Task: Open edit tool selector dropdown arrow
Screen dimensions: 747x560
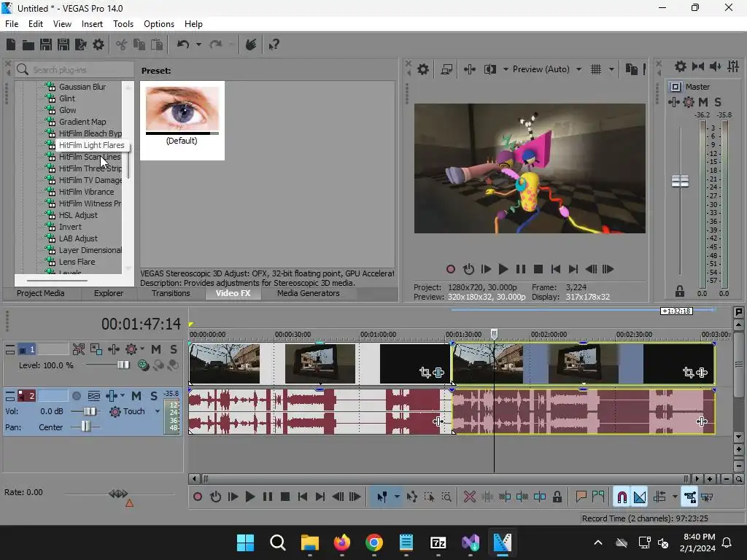Action: (397, 497)
